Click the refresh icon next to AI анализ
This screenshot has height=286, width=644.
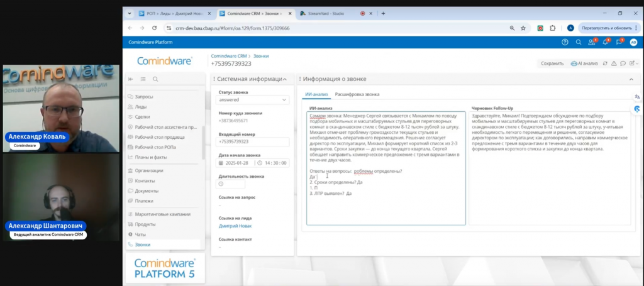pos(605,63)
